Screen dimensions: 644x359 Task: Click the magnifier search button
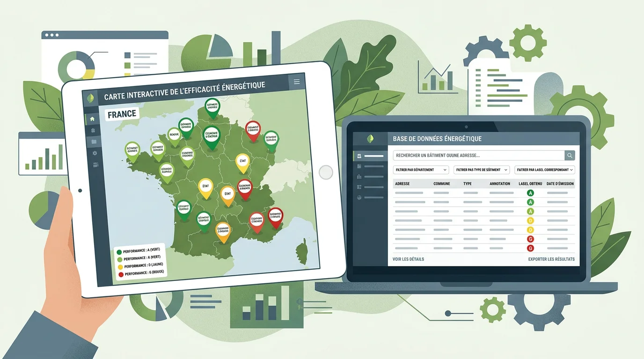point(570,156)
